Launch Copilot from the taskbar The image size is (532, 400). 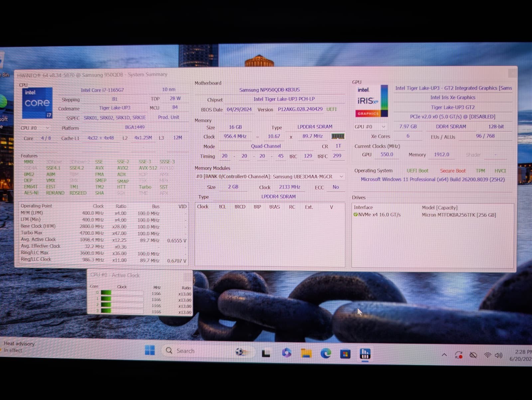tap(286, 352)
